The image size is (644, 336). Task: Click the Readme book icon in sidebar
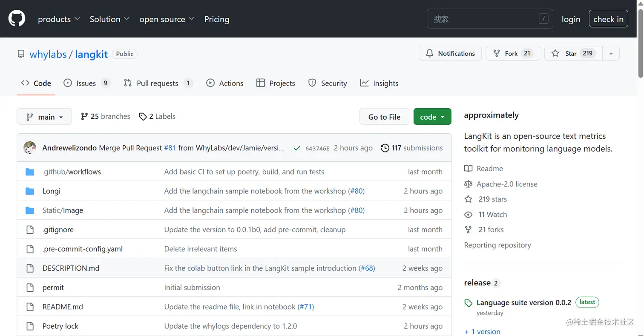tap(468, 169)
